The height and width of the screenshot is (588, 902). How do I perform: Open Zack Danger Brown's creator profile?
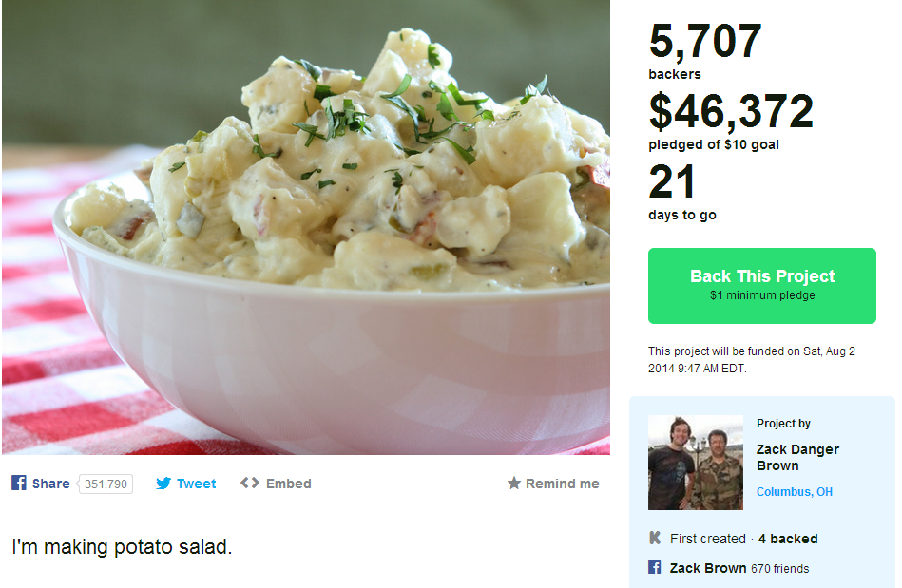tap(797, 457)
